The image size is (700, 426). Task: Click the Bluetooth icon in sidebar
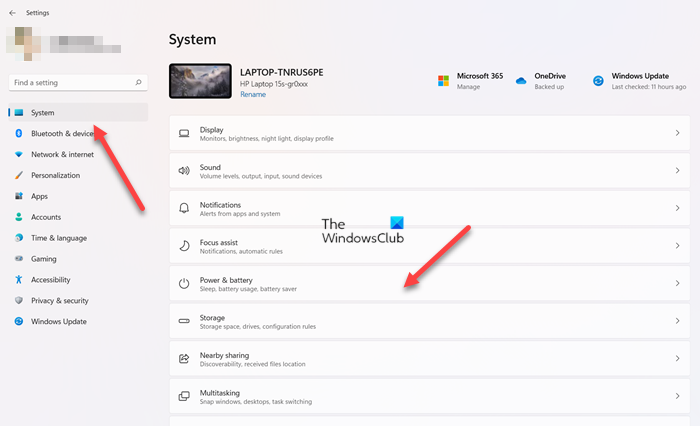(19, 134)
